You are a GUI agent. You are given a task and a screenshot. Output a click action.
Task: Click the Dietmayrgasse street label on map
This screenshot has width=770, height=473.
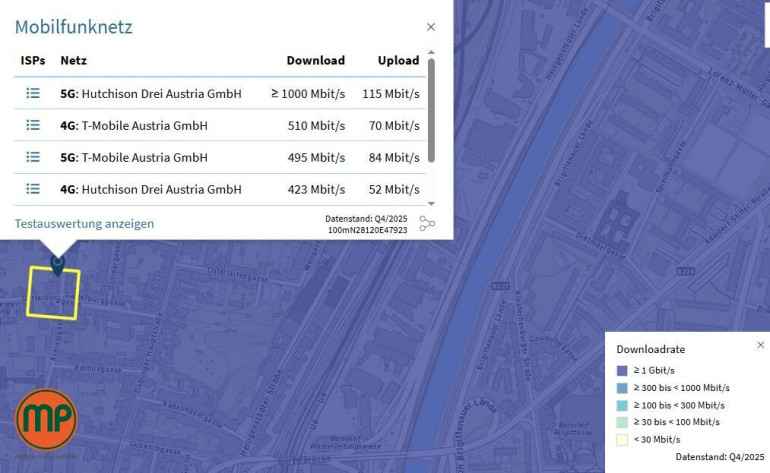click(600, 246)
